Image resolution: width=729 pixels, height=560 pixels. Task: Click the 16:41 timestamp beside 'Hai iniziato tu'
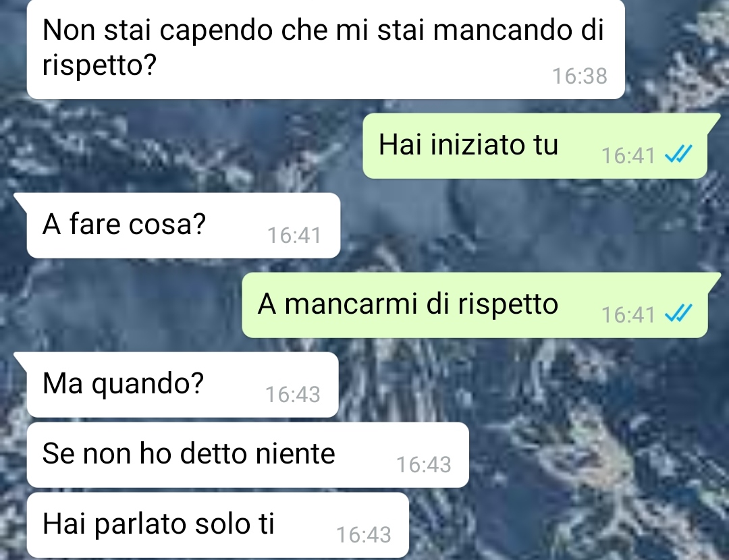628,156
